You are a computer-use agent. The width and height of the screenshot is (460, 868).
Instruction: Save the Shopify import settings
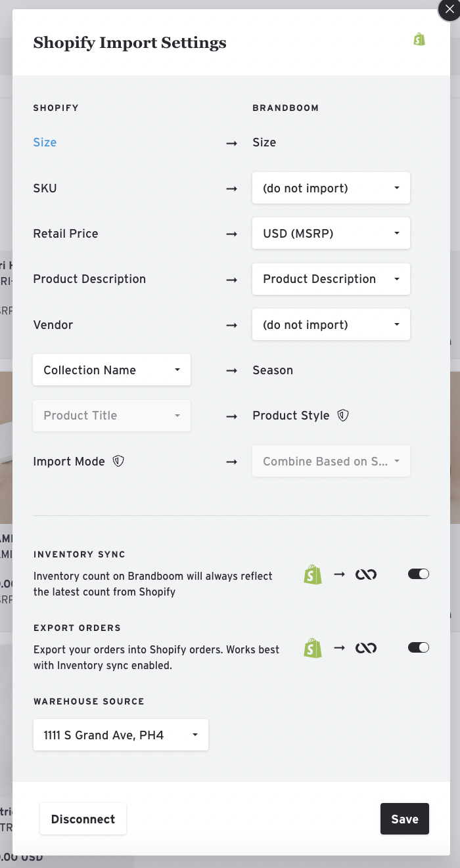[404, 819]
